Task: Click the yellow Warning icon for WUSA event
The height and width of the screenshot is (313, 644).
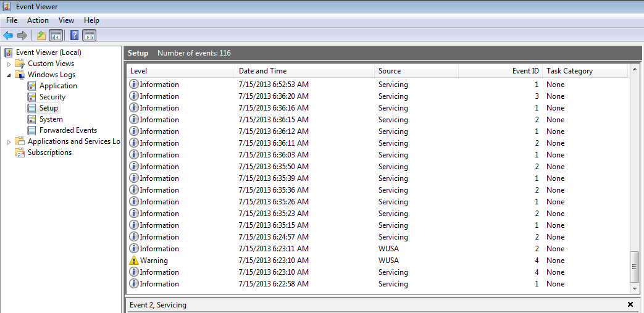Action: pyautogui.click(x=134, y=261)
